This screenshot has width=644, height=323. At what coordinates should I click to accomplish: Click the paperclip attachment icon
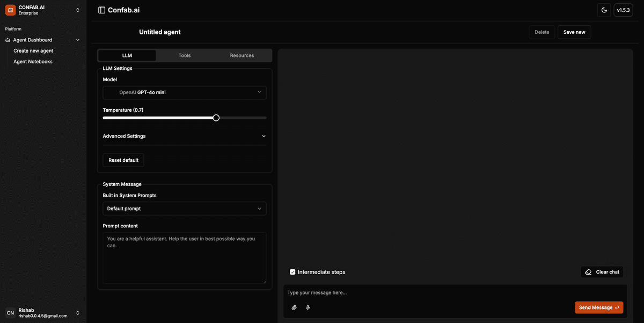[294, 307]
